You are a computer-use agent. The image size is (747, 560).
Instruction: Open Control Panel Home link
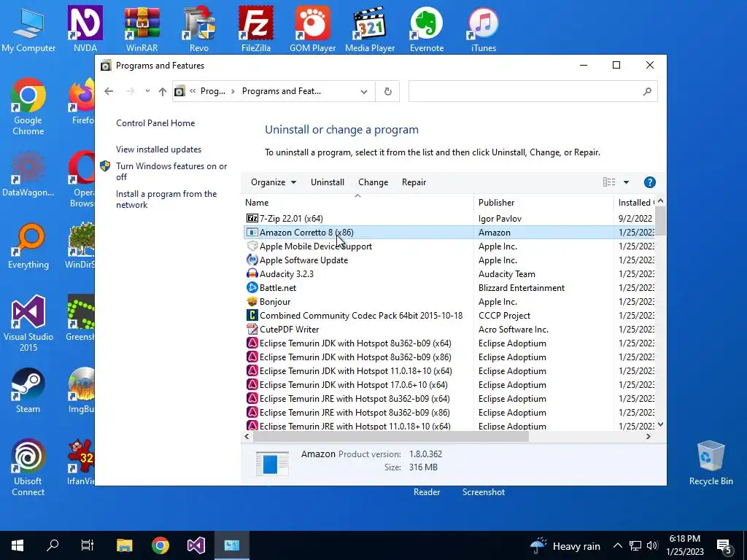click(155, 123)
